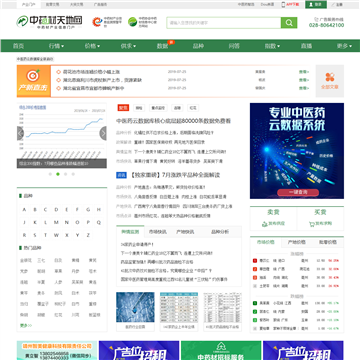
Task: Click the 卖货 heading
Action: point(273,212)
